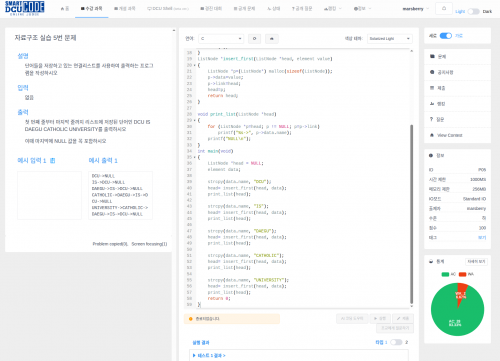
Task: Open the DCU Shell menu item
Action: coord(168,9)
